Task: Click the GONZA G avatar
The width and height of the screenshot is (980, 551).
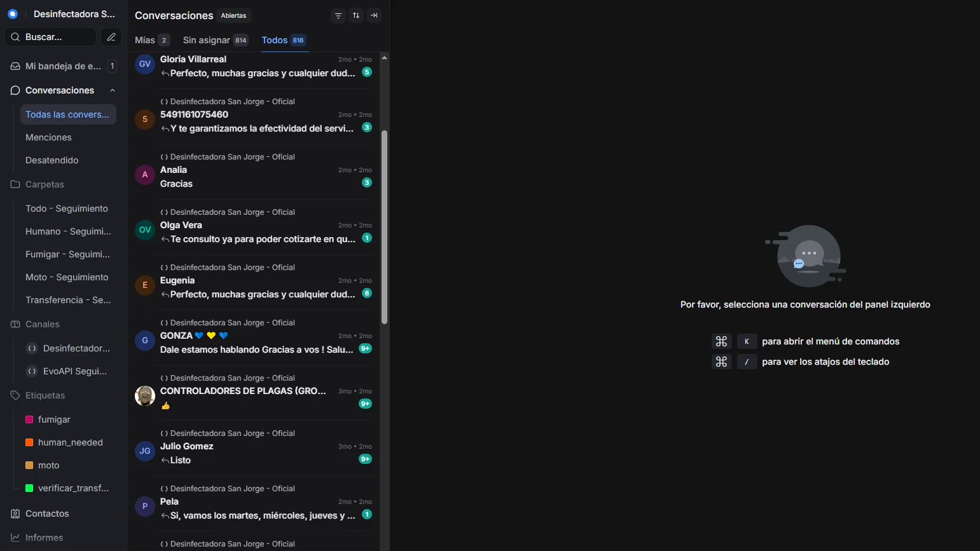Action: point(145,340)
